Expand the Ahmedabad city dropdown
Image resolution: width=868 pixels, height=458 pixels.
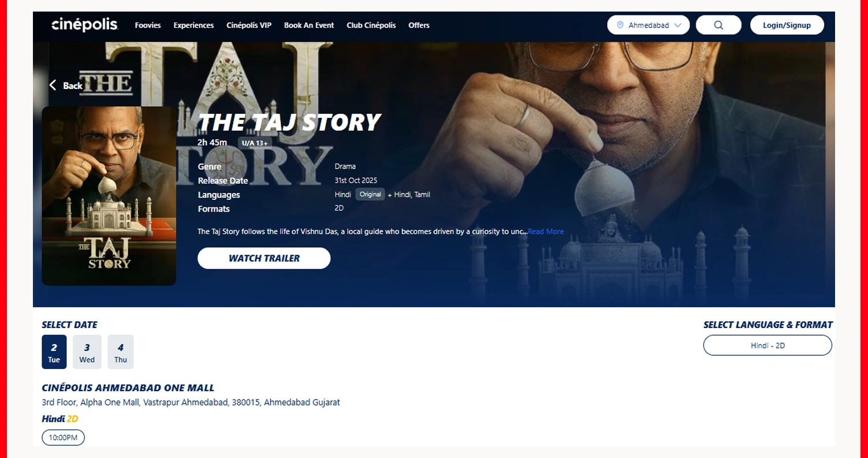[x=649, y=25]
